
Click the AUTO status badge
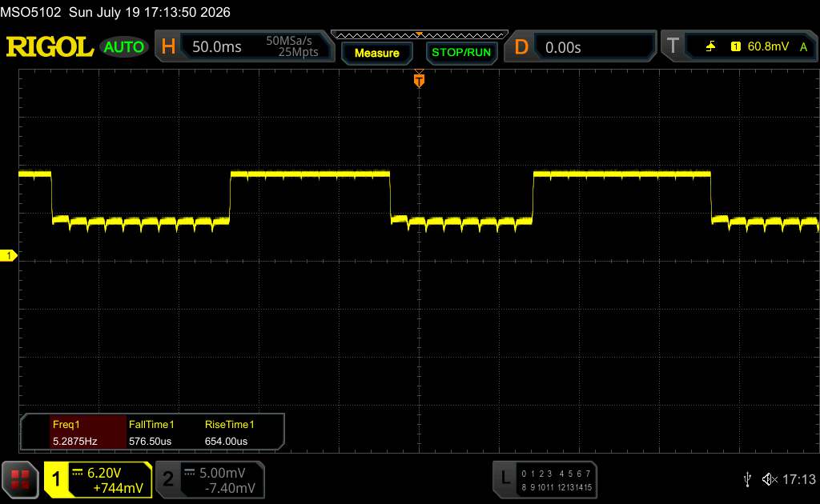coord(124,47)
